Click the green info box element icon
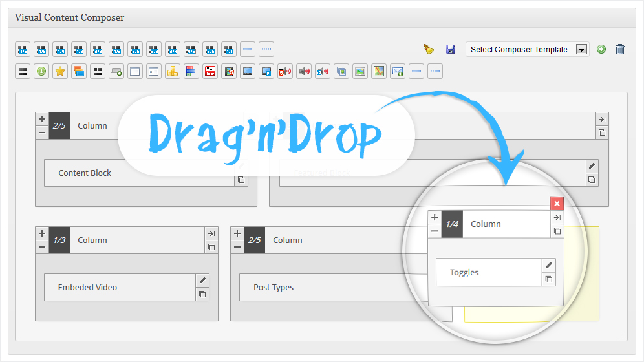 (41, 71)
